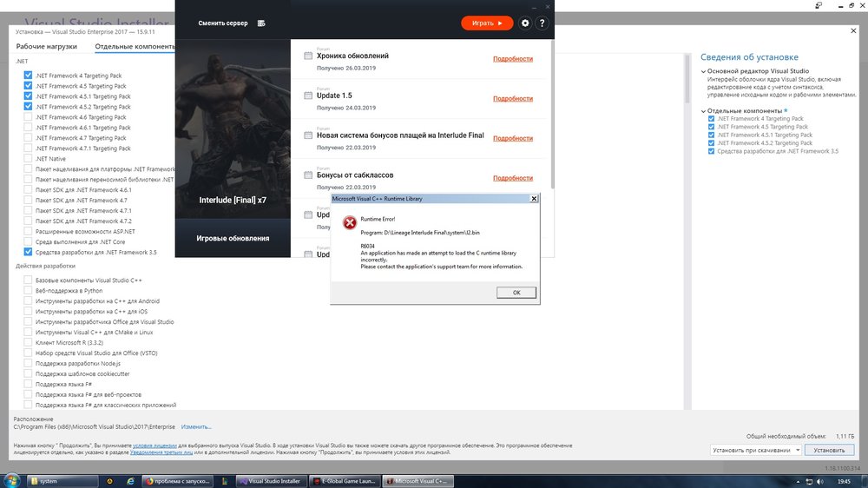
Task: Enable the .NET Framework 4.6 Targeting Pack checkbox
Action: tap(29, 117)
